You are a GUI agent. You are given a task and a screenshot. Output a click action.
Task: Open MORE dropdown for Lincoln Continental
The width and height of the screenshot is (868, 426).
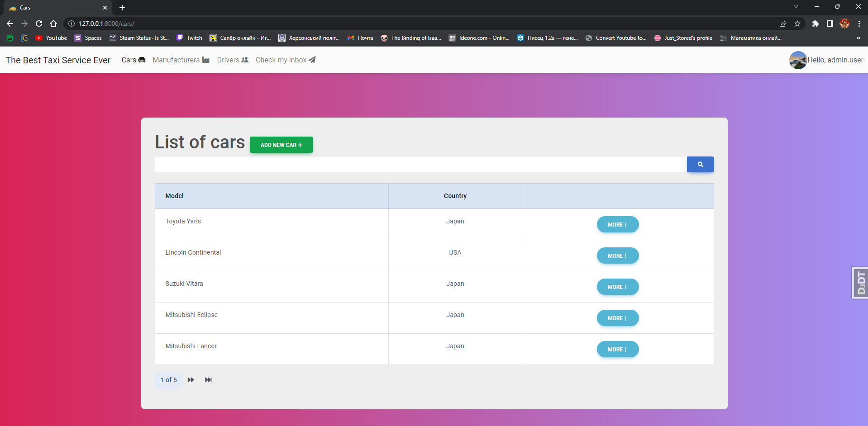point(617,256)
